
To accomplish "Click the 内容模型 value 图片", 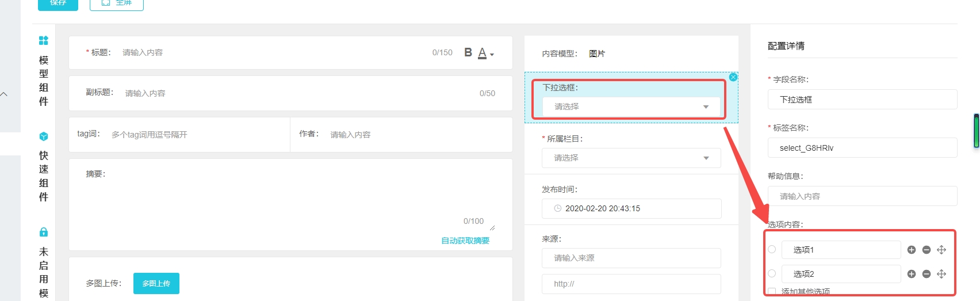I will [597, 54].
